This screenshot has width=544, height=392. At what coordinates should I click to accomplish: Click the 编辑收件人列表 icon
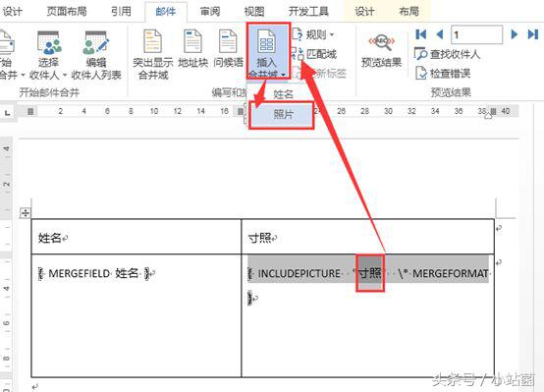[96, 42]
